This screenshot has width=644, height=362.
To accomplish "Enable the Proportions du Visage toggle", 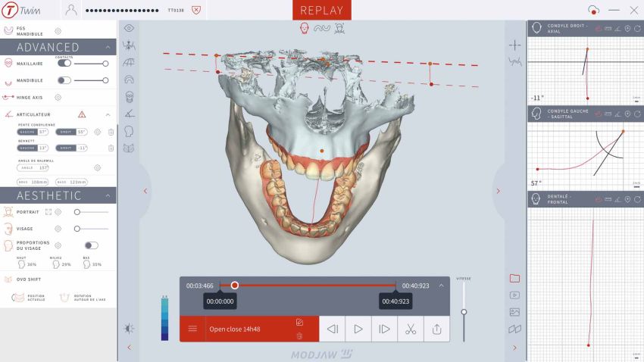I will click(x=91, y=245).
